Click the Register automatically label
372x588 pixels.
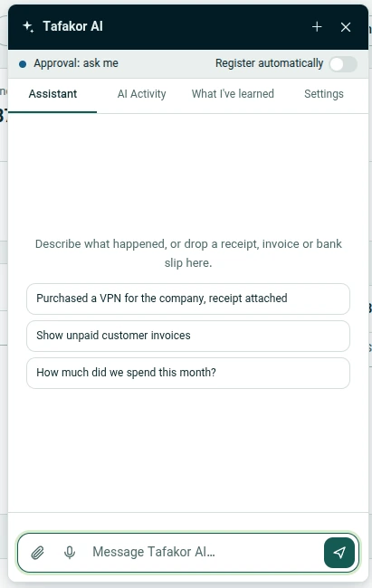269,63
